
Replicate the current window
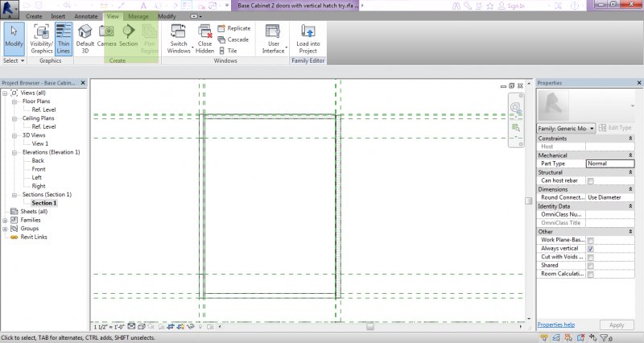click(x=233, y=28)
